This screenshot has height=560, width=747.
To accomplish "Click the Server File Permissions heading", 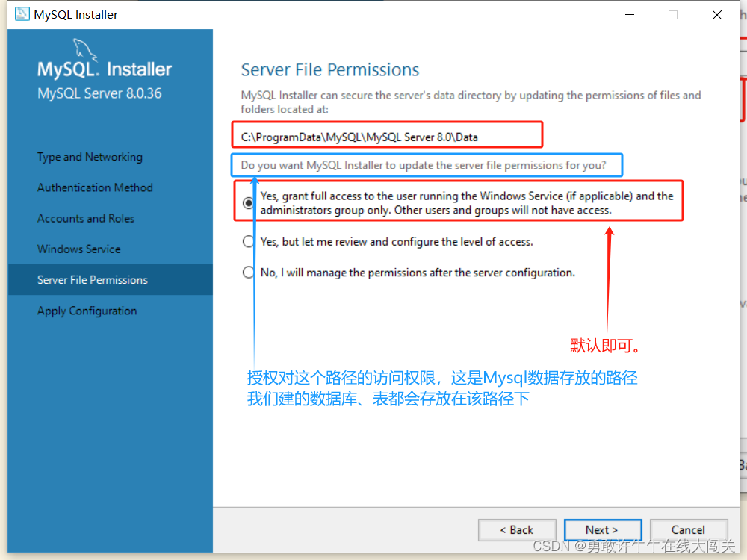I will pyautogui.click(x=330, y=70).
